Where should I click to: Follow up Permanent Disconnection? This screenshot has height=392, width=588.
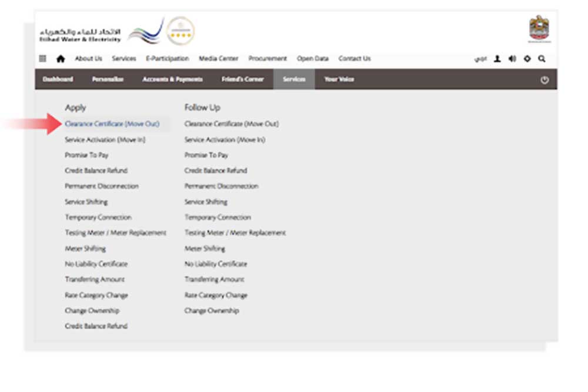pyautogui.click(x=221, y=186)
